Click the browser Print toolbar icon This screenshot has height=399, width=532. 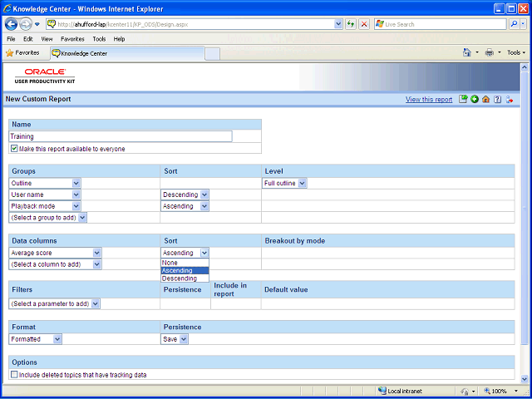pos(490,52)
